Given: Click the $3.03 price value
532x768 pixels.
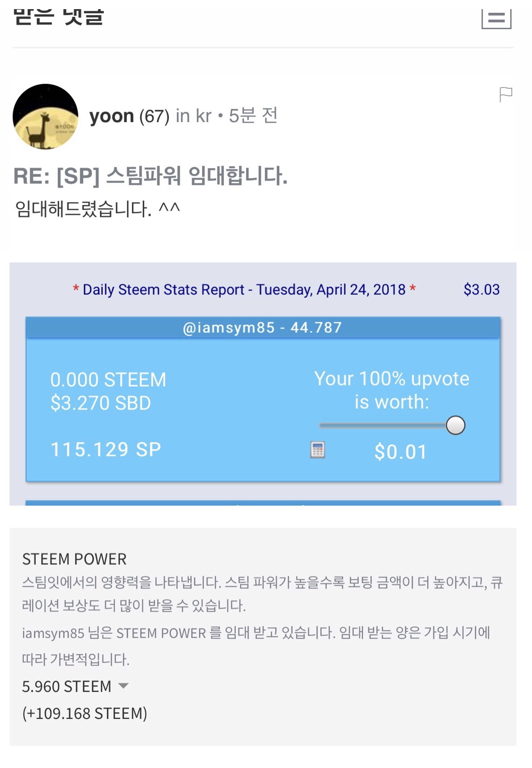Looking at the screenshot, I should (x=481, y=290).
